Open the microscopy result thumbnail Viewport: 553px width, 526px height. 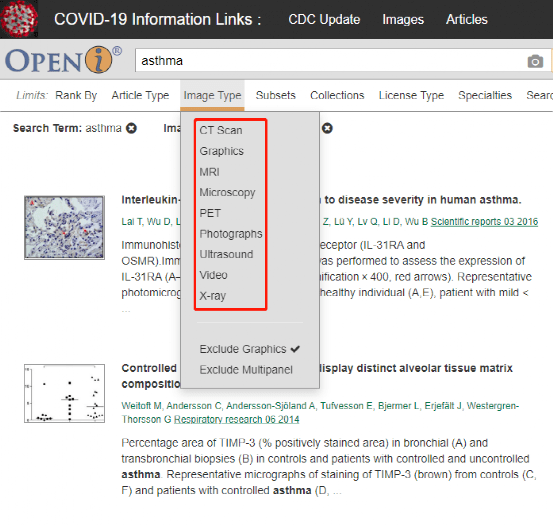(x=65, y=228)
